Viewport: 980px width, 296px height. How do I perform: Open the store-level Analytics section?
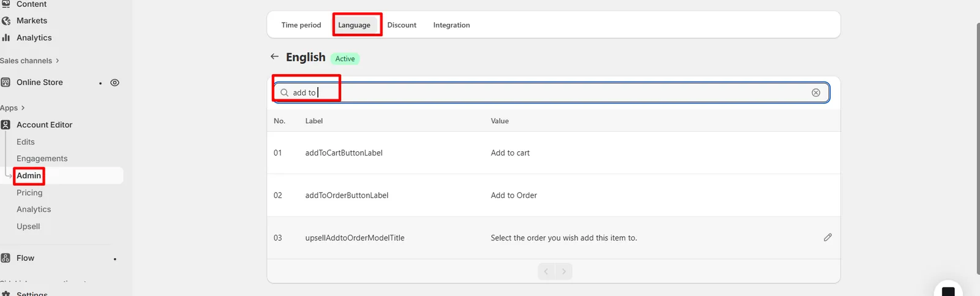click(34, 38)
